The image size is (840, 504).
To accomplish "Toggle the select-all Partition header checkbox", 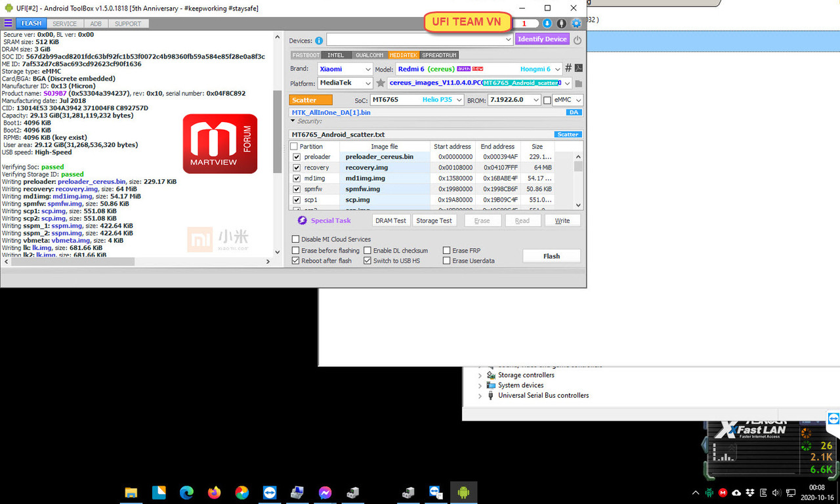I will click(x=294, y=146).
